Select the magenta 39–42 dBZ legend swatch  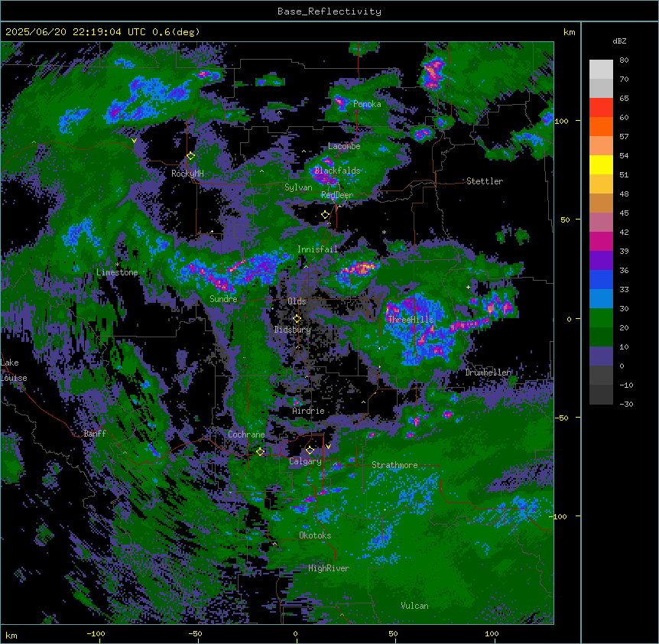(601, 241)
